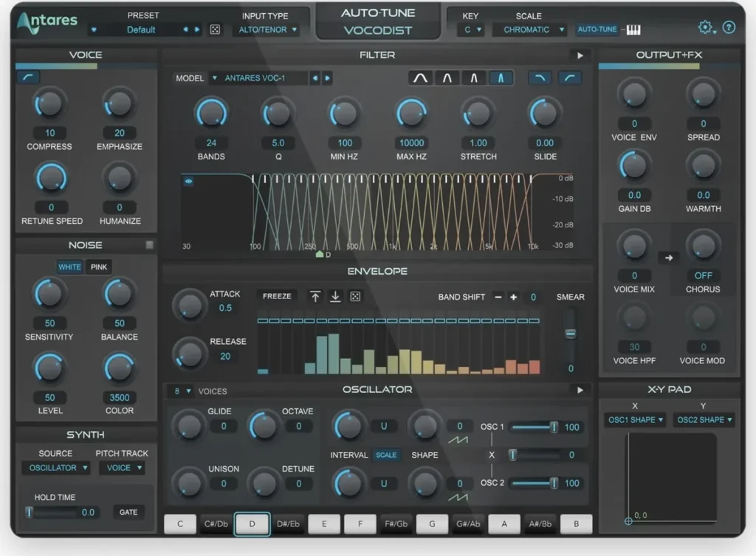Select next filter model arrow
Image resolution: width=756 pixels, height=556 pixels.
click(327, 78)
